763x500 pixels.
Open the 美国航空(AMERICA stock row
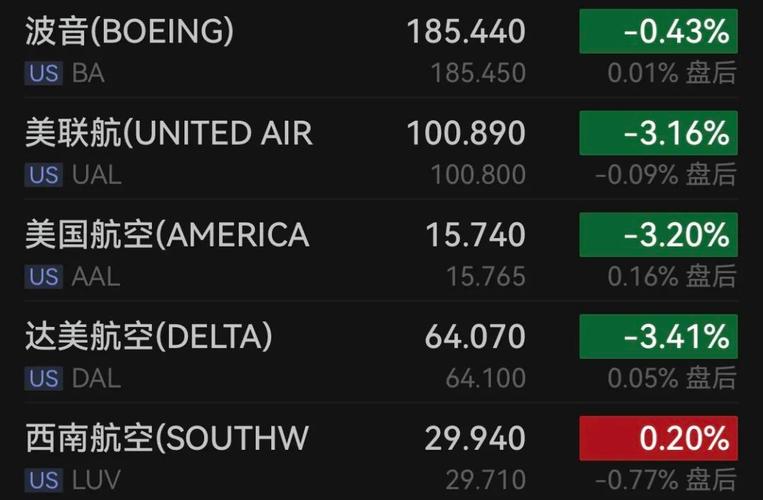(382, 251)
